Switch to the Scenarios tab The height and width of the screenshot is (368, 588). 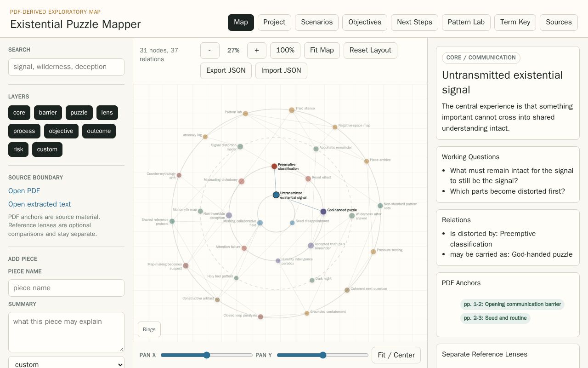click(317, 22)
